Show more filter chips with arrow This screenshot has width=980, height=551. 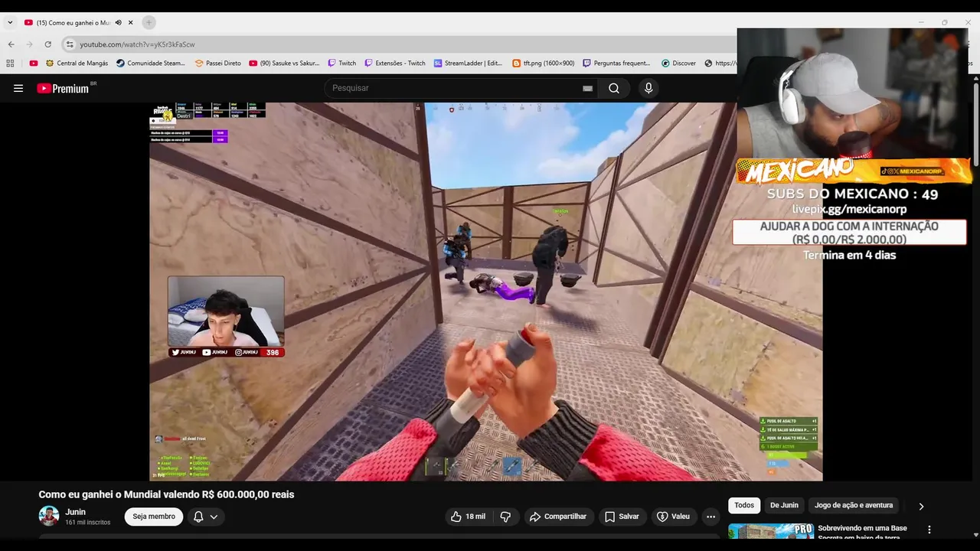[921, 506]
